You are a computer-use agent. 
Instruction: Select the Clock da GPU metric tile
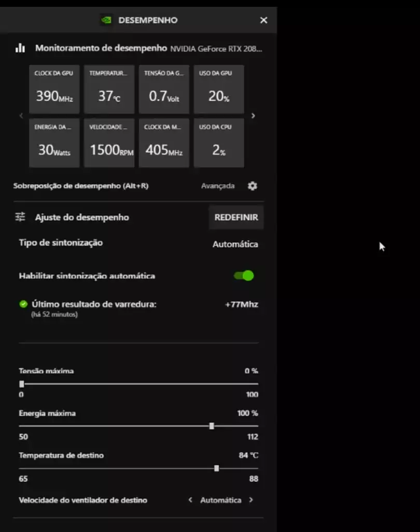coord(54,89)
